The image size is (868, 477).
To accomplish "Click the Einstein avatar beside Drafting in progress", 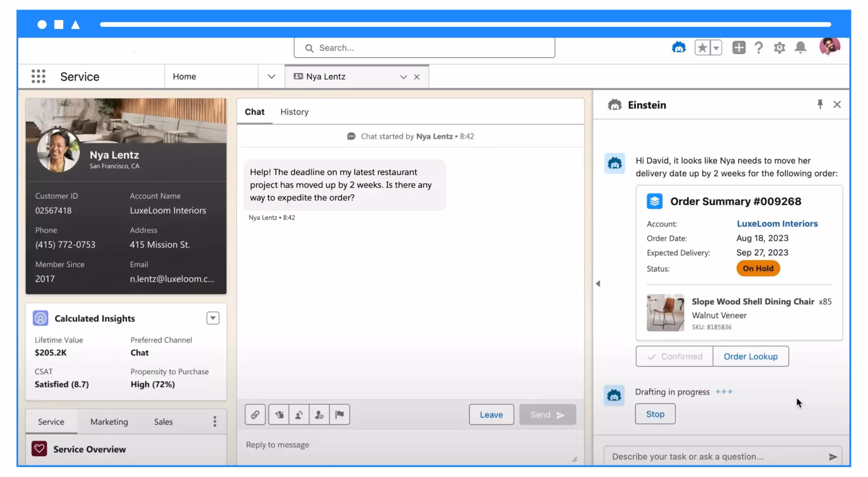I will pyautogui.click(x=614, y=395).
